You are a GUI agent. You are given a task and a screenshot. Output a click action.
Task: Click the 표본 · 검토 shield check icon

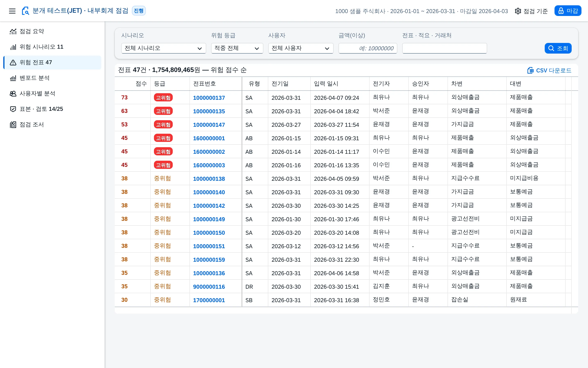[13, 109]
